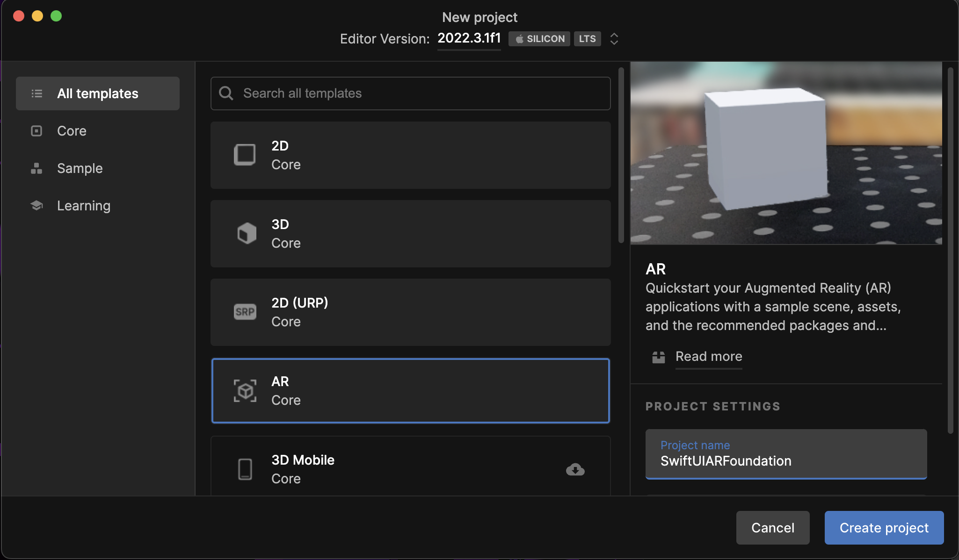Click the template list vertical scrollbar

coord(621,155)
